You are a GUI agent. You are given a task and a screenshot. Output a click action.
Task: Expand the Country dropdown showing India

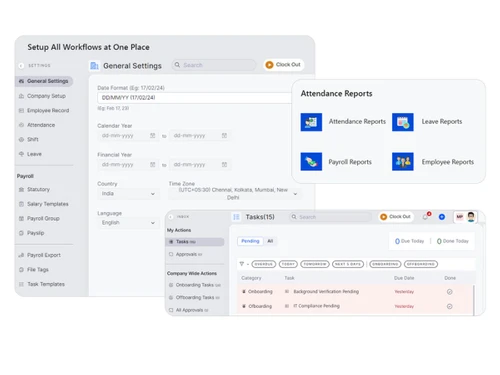128,194
